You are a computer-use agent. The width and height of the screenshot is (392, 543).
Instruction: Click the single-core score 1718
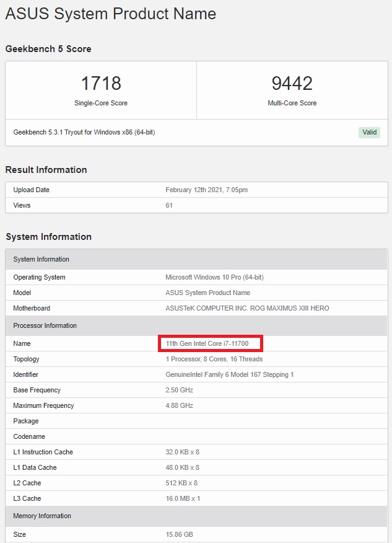[101, 83]
